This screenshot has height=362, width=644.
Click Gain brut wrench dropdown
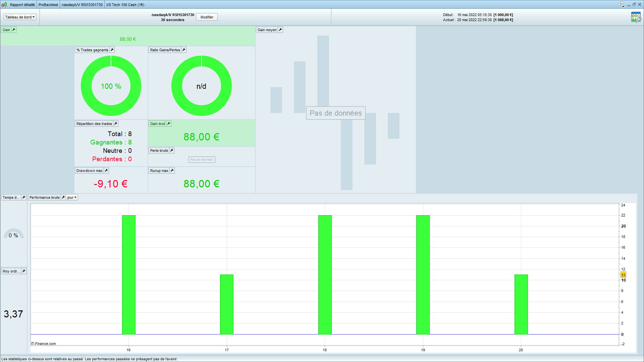point(169,124)
